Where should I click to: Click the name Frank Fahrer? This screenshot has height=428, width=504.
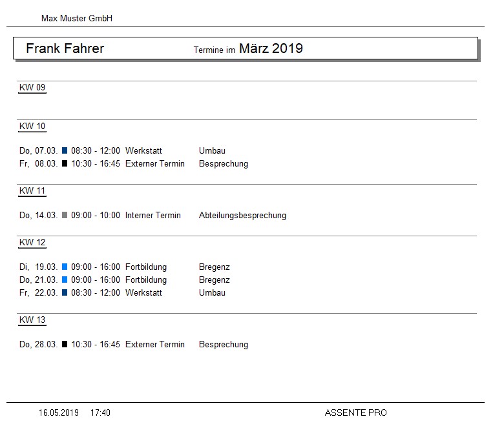pyautogui.click(x=65, y=48)
